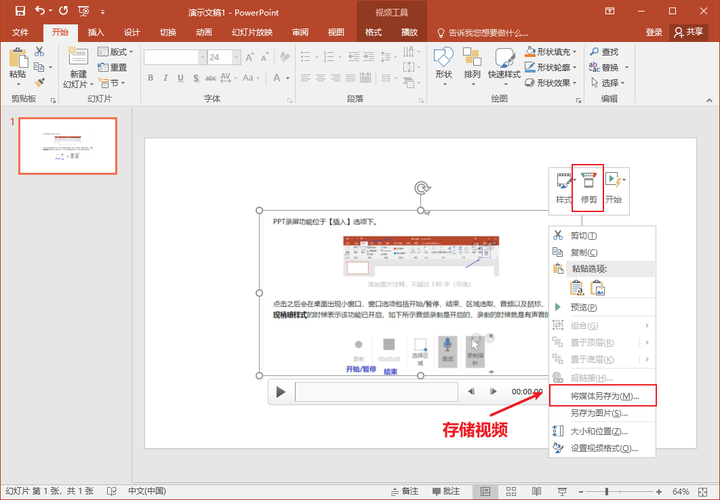Open the Slide Show tab

(252, 32)
